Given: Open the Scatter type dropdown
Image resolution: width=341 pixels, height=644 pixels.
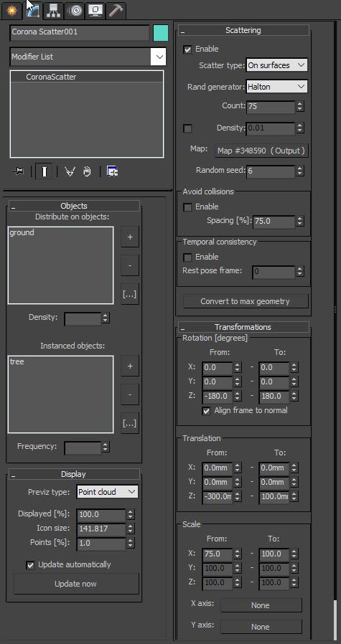Looking at the screenshot, I should tap(277, 65).
